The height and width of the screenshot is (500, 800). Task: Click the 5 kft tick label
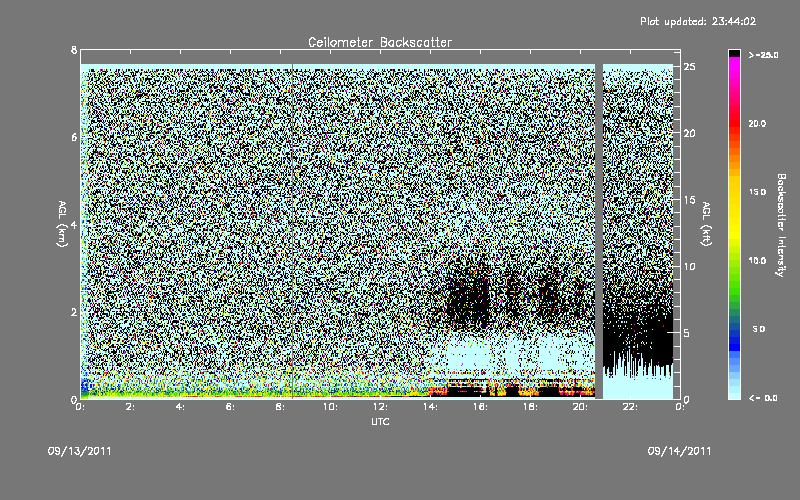[x=687, y=333]
